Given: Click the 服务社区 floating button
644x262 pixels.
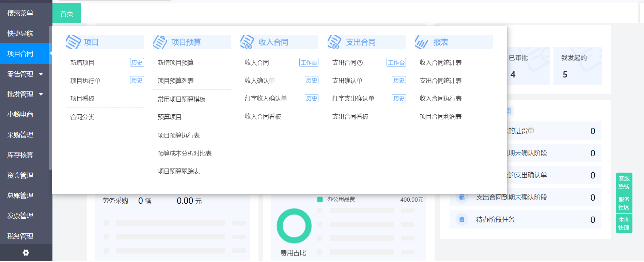Looking at the screenshot, I should click(624, 203).
